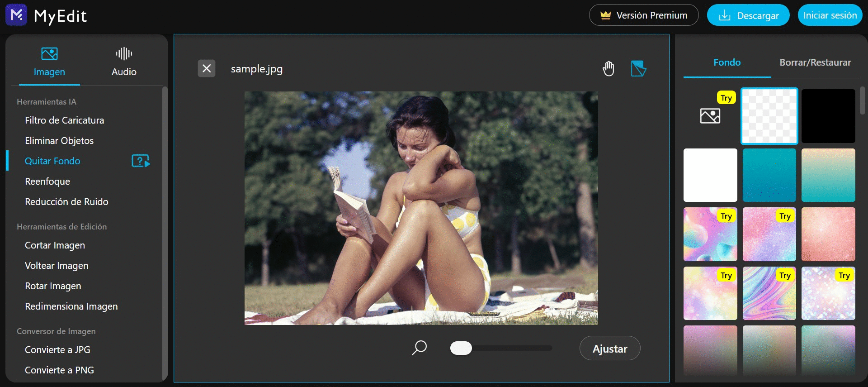Screen dimensions: 868x387
Task: Open Redimensiona Imagen tool
Action: click(71, 306)
